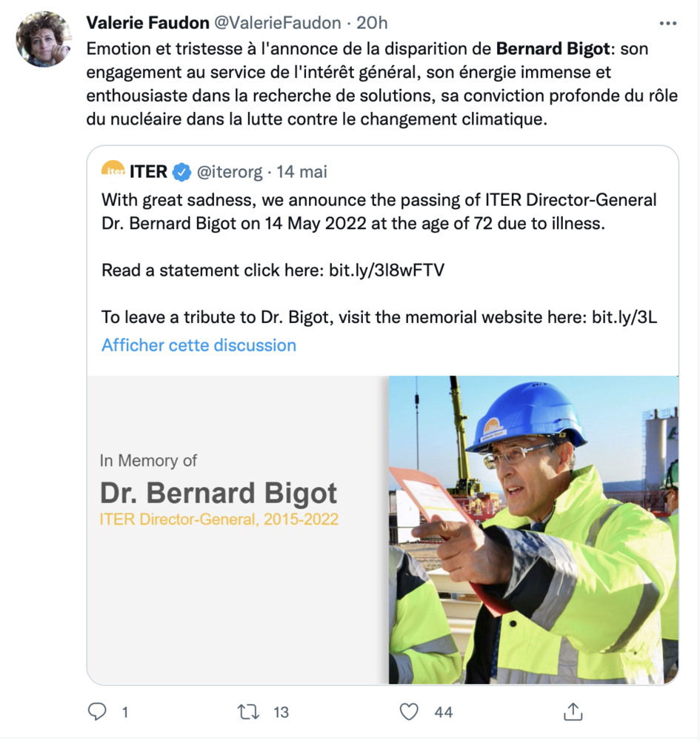Open the ITER account name
700x741 pixels.
[x=148, y=172]
